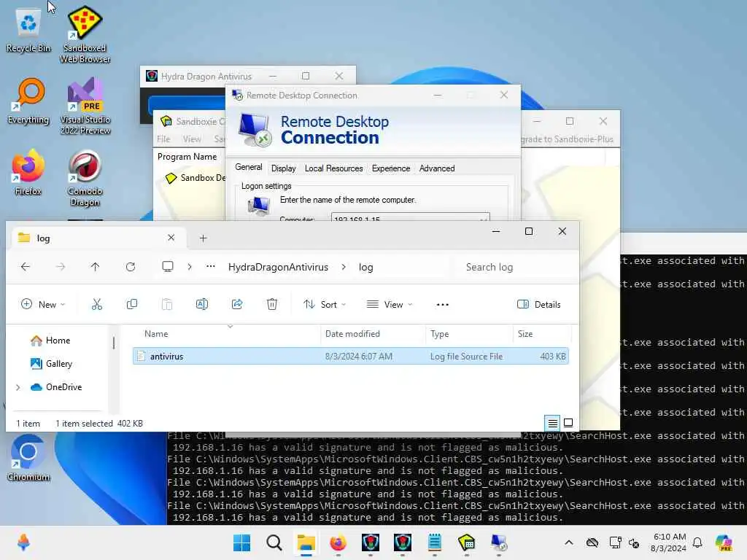Switch to Display tab in Remote Desktop
This screenshot has height=560, width=747.
coord(284,168)
